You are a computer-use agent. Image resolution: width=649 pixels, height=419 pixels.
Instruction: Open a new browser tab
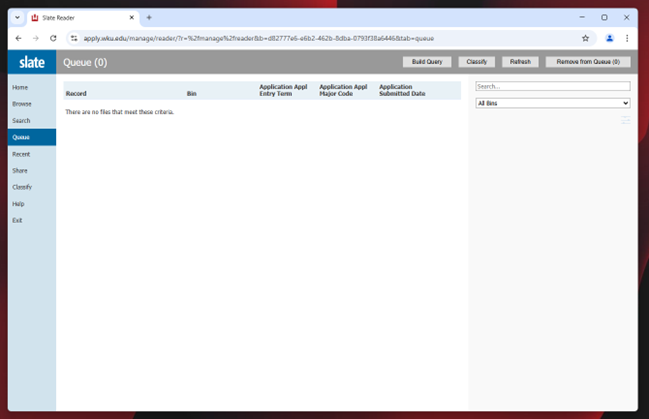[x=149, y=17]
